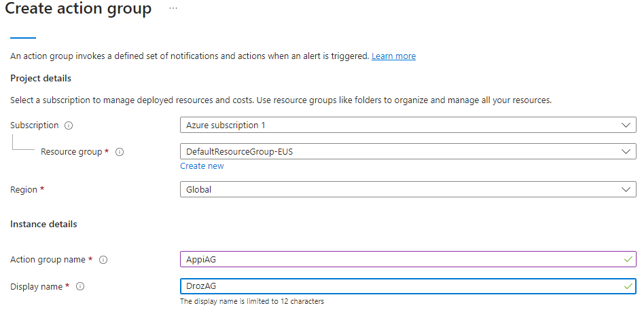Image resolution: width=644 pixels, height=312 pixels.
Task: Click into the Display name text field
Action: pos(401,286)
